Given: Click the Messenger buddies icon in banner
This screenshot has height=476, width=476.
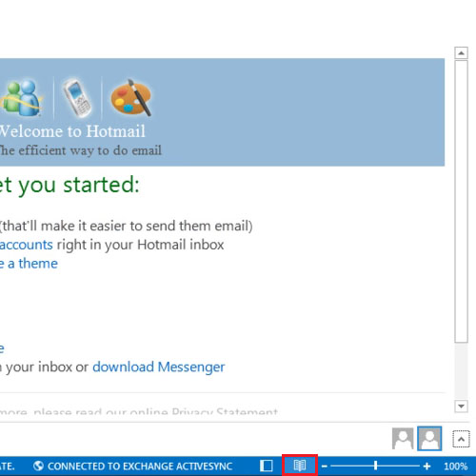Looking at the screenshot, I should pos(21,98).
